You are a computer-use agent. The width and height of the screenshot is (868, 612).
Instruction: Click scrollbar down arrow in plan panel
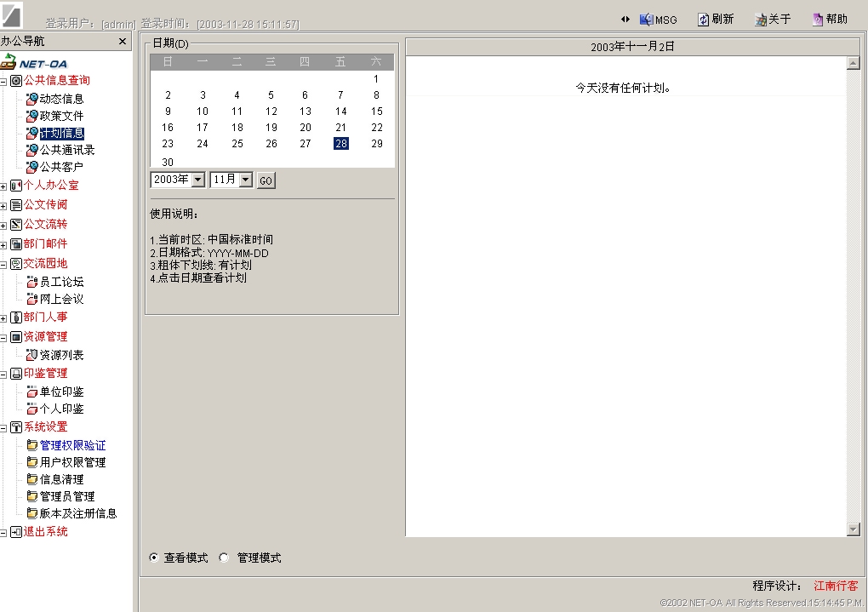click(x=854, y=529)
